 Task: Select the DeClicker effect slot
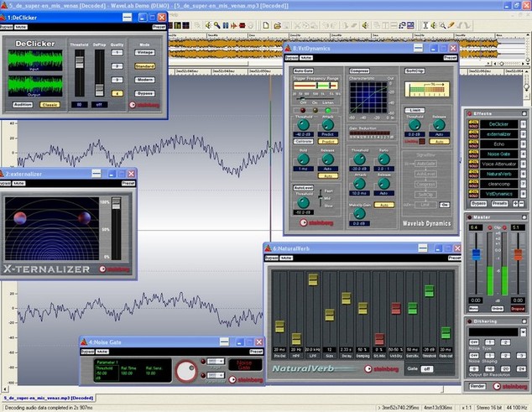[498, 124]
